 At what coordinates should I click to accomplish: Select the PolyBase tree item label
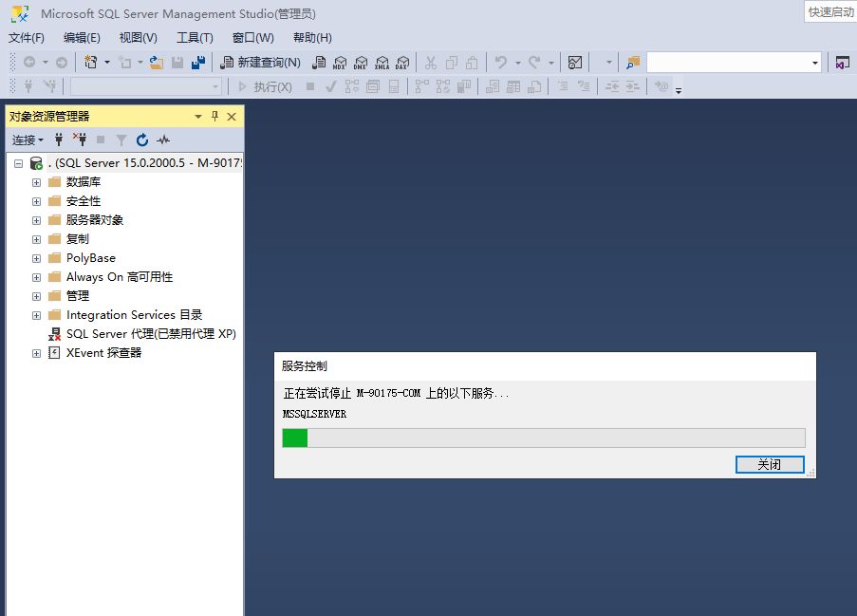pos(91,258)
